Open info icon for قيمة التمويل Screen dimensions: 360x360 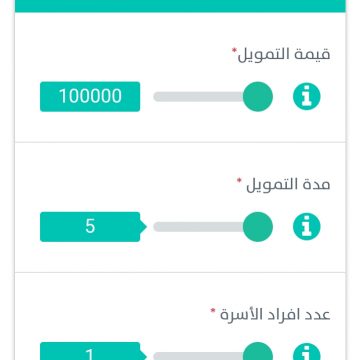pos(306,97)
